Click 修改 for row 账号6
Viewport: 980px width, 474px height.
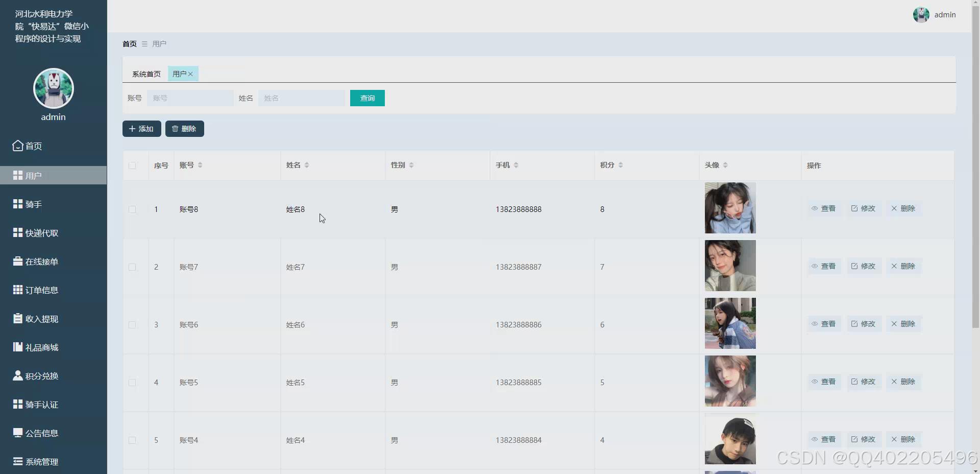pos(864,324)
